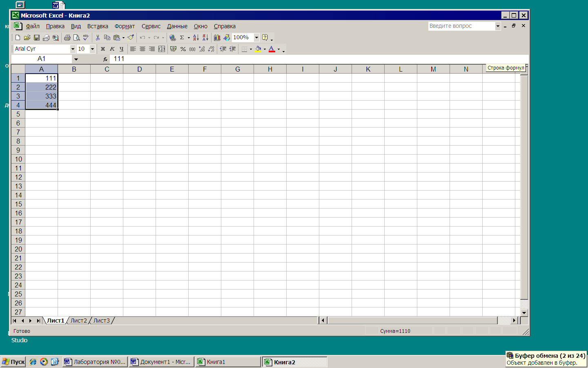The image size is (588, 368).
Task: Select the cell containing 333
Action: click(x=41, y=96)
